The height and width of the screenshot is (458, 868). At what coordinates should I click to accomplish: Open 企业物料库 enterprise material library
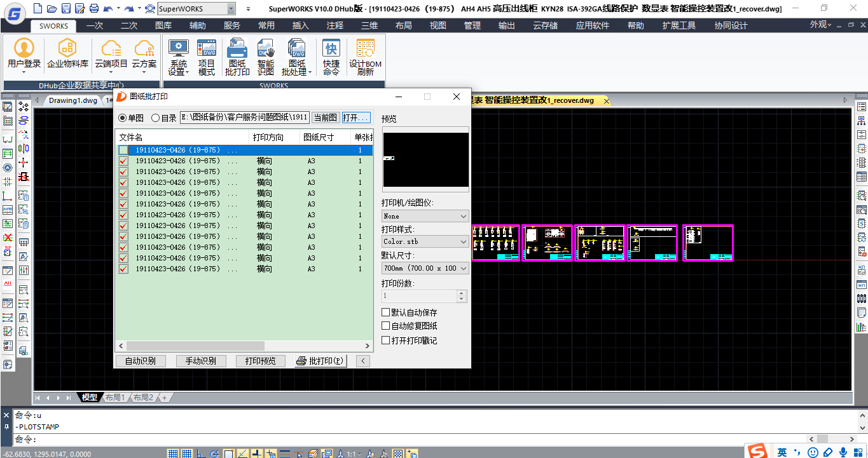67,54
